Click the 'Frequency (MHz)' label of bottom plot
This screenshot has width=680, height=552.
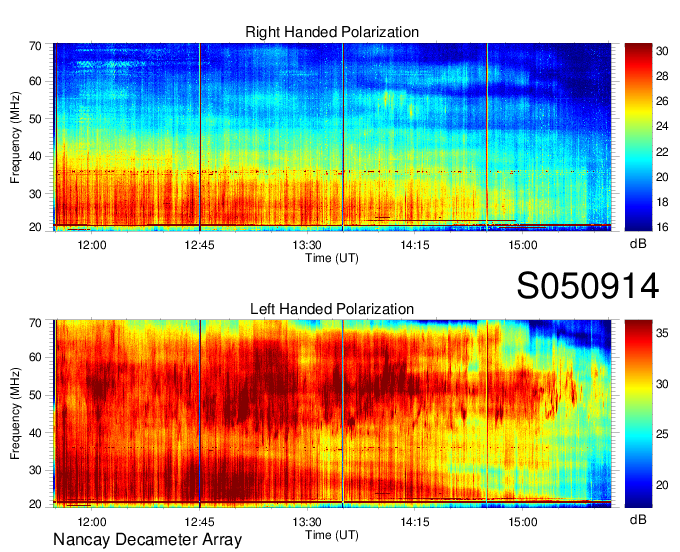15,414
